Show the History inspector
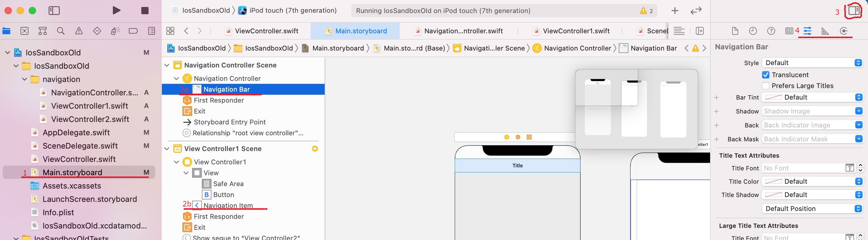Screen dimensions: 868x240 click(753, 31)
